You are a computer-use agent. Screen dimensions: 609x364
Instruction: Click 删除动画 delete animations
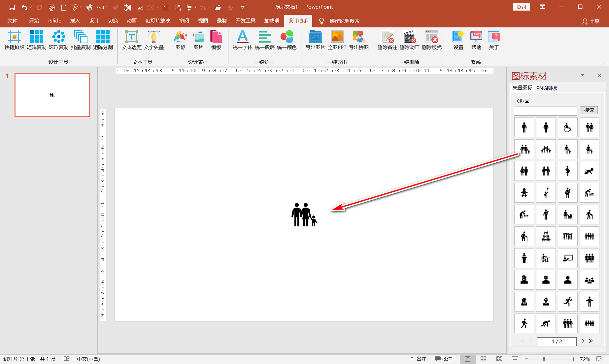pyautogui.click(x=410, y=40)
